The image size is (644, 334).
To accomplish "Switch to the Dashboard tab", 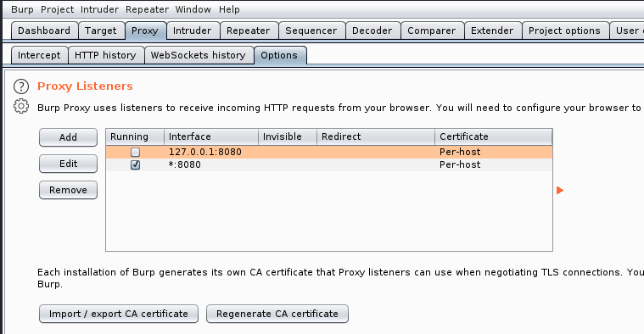I will click(44, 31).
